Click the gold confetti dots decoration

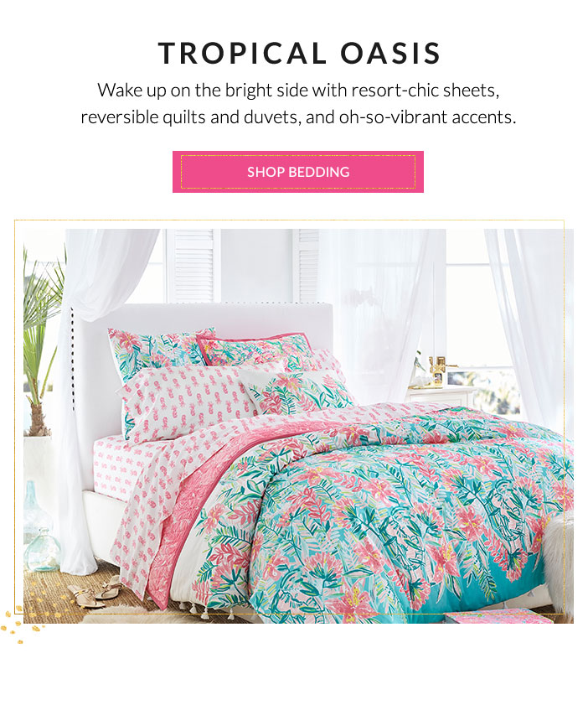(x=22, y=623)
